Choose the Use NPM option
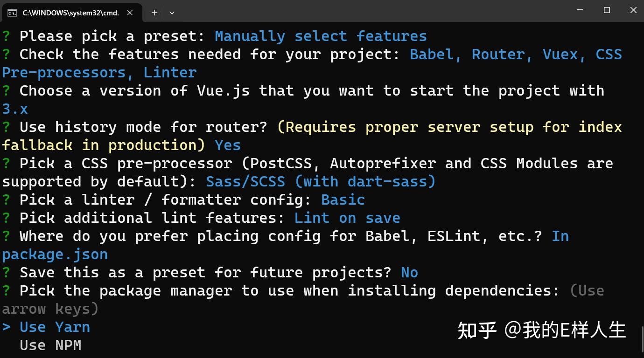 [x=50, y=345]
